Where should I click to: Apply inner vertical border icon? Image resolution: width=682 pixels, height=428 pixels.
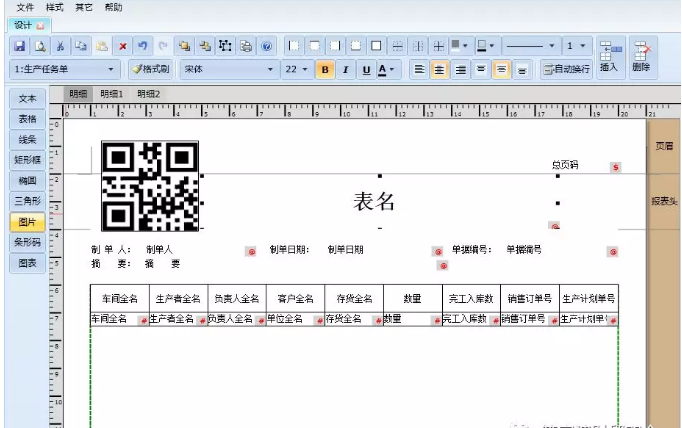click(x=418, y=46)
